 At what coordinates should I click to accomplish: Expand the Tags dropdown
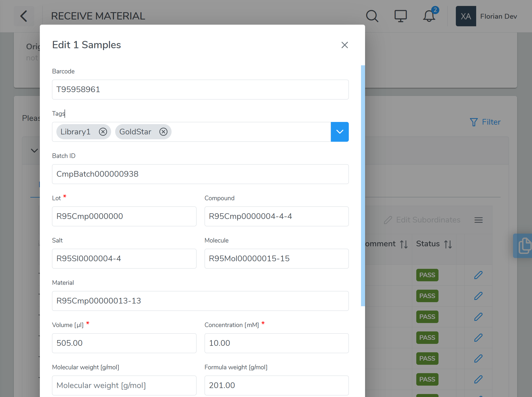pyautogui.click(x=340, y=132)
